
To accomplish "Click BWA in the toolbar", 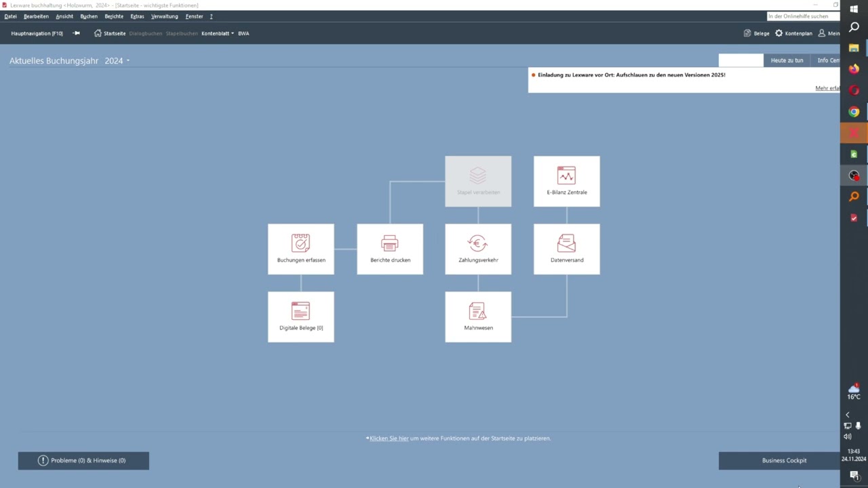I will click(243, 33).
